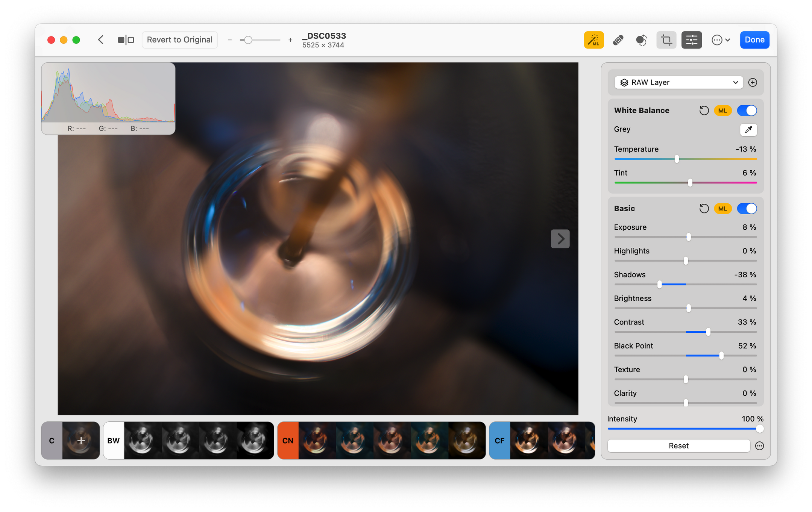
Task: Toggle split comparison view icon
Action: pos(126,40)
